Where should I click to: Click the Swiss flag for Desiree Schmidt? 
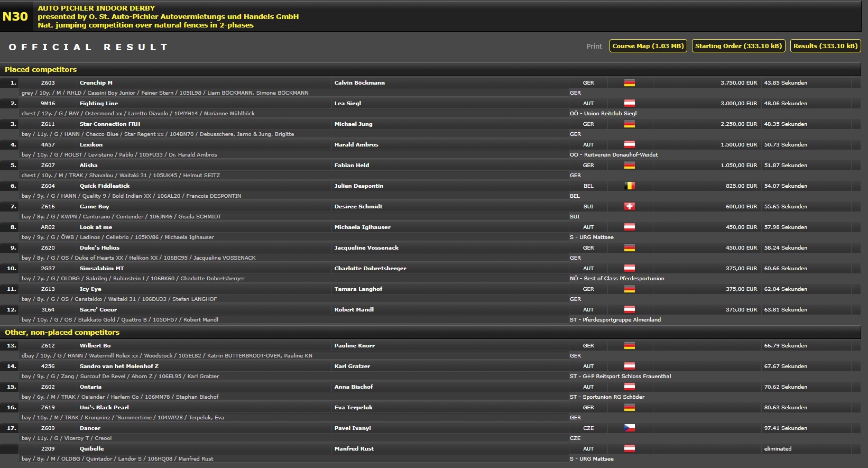coord(629,207)
